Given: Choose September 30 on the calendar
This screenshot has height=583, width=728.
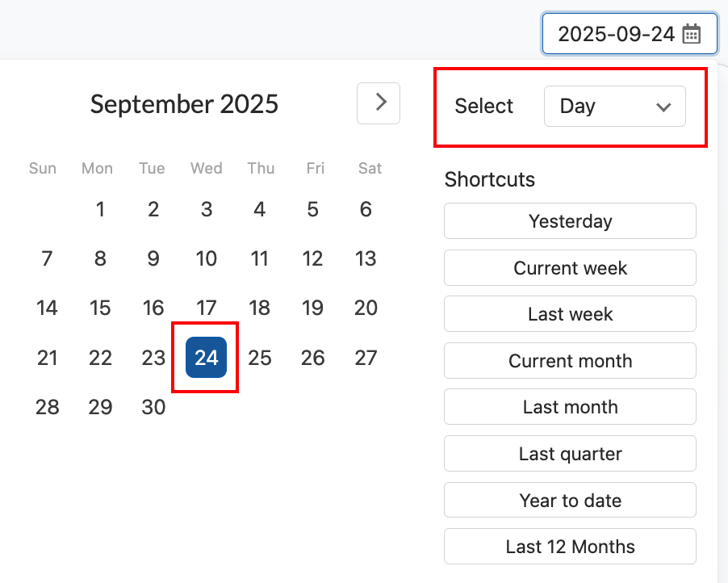Looking at the screenshot, I should [x=153, y=407].
